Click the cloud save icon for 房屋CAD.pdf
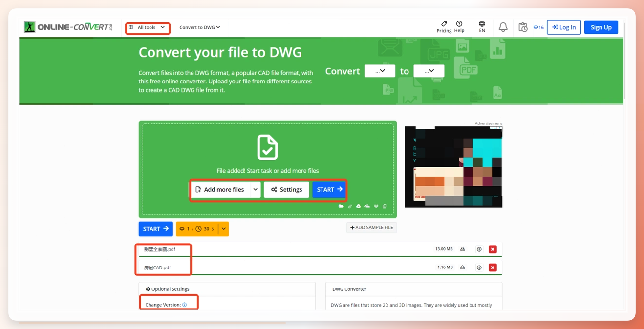The image size is (644, 329). pos(463,267)
